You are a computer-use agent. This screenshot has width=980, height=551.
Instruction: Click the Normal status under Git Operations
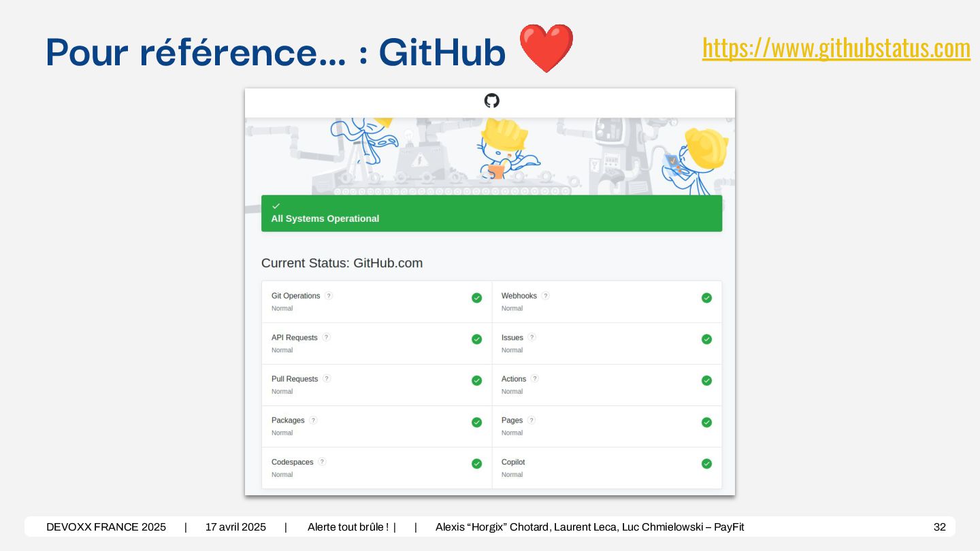[x=282, y=309]
